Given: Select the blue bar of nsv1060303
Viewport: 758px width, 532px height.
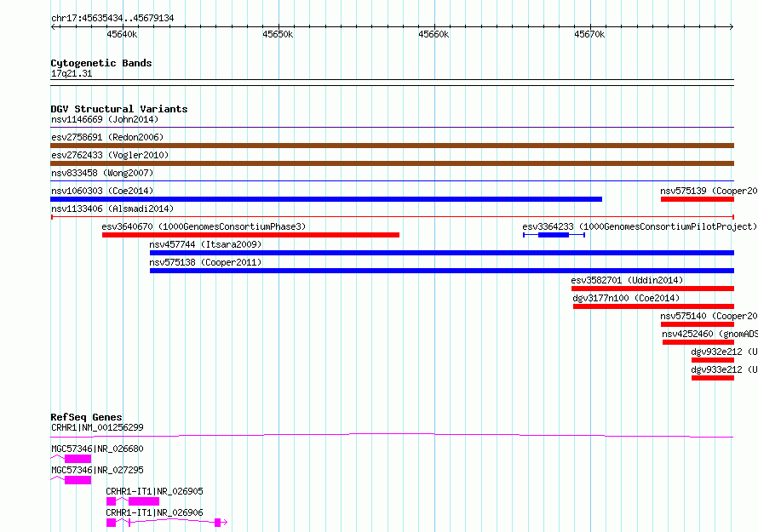Looking at the screenshot, I should (x=326, y=199).
